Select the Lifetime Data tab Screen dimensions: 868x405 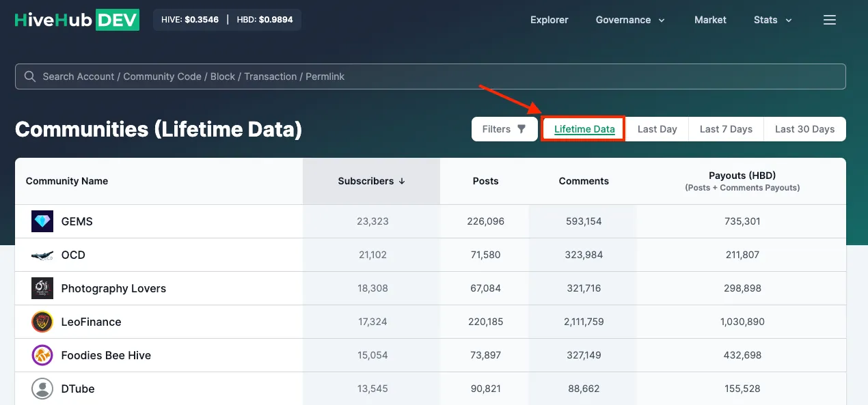tap(584, 129)
